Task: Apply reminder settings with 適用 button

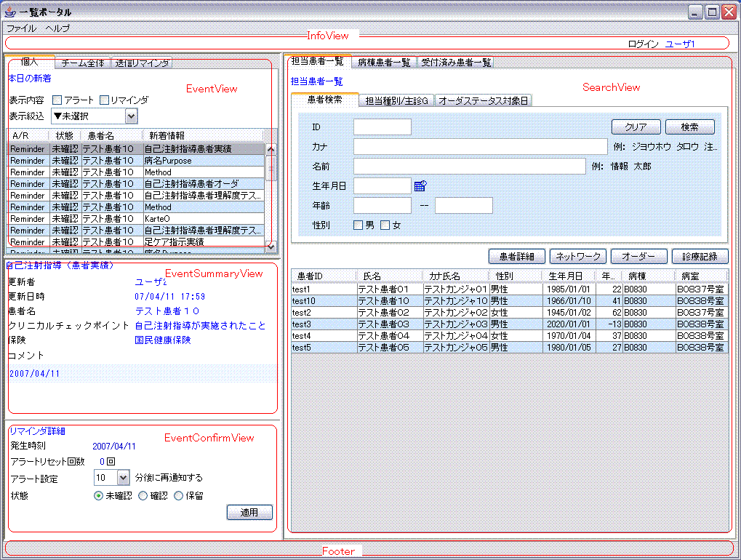Action: [249, 512]
